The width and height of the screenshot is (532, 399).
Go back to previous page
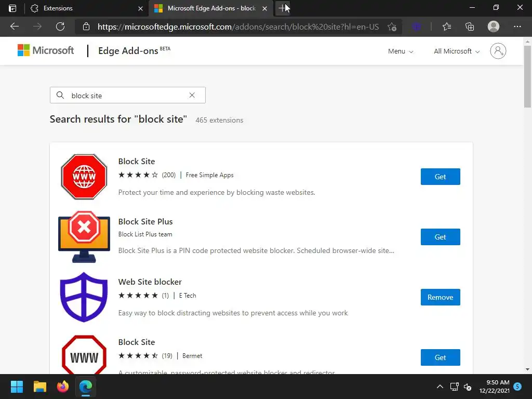click(x=14, y=26)
